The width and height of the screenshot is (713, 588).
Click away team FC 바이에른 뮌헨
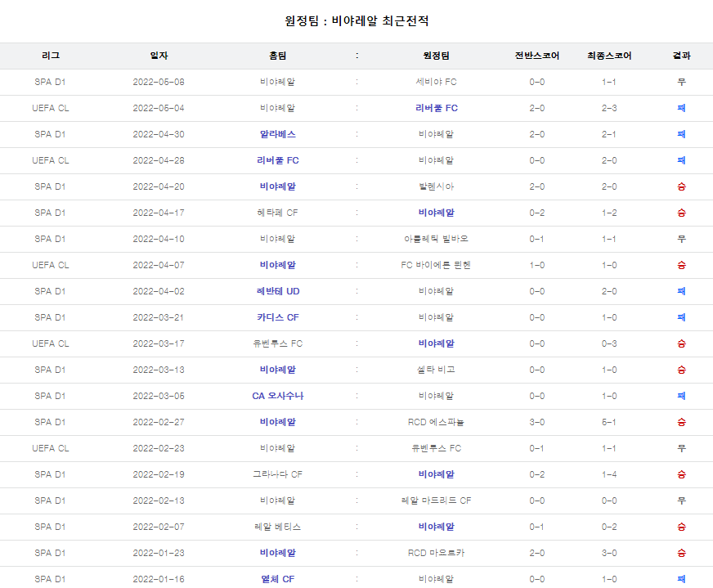436,265
